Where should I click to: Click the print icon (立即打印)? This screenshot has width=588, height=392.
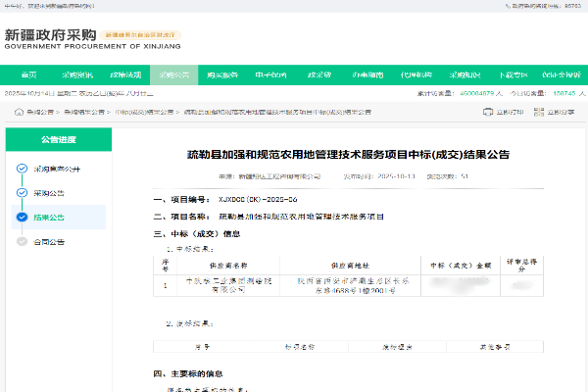tap(489, 113)
